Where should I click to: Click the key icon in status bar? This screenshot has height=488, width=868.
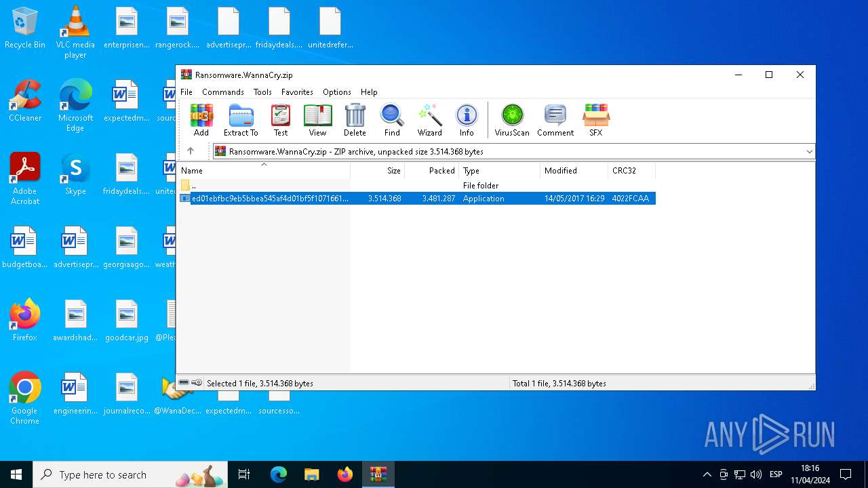coord(197,383)
